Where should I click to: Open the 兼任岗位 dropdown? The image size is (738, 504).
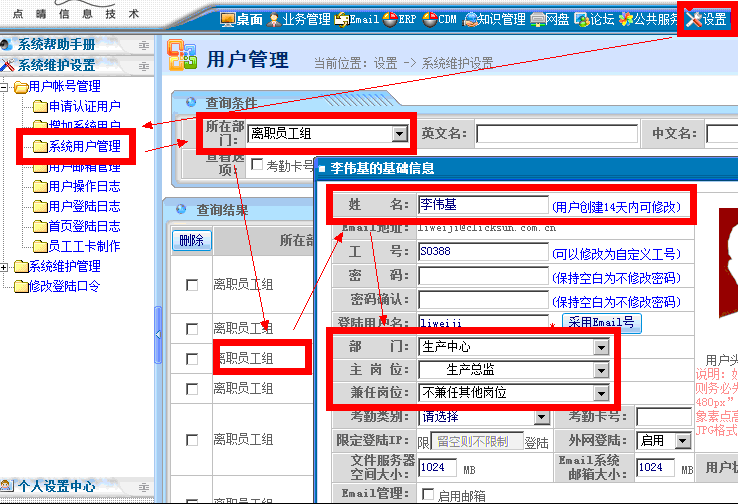point(601,393)
